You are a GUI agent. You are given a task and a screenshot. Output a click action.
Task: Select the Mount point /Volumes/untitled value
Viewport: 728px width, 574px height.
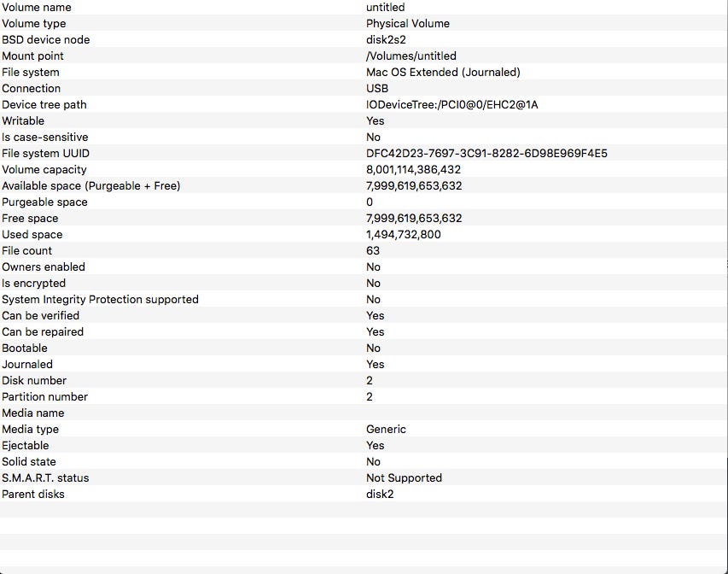click(411, 56)
